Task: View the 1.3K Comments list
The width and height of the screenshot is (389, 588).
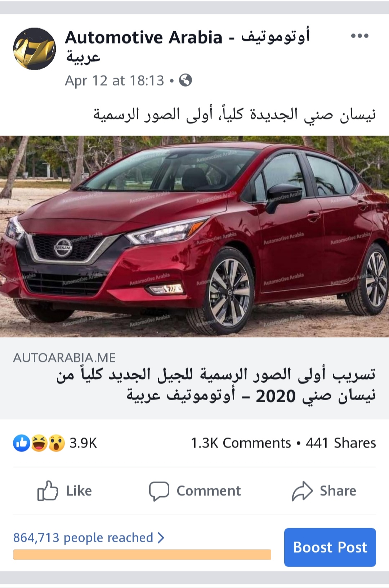Action: pos(241,443)
